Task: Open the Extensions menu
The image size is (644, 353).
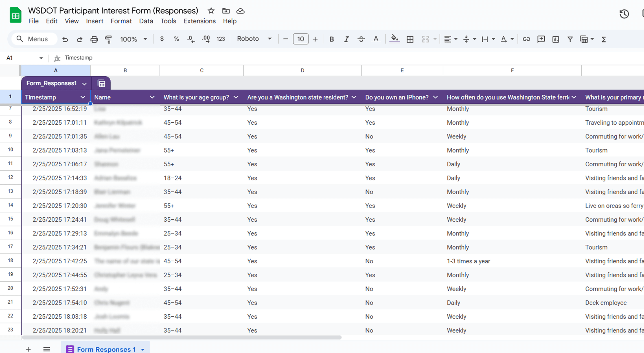Action: coord(200,21)
